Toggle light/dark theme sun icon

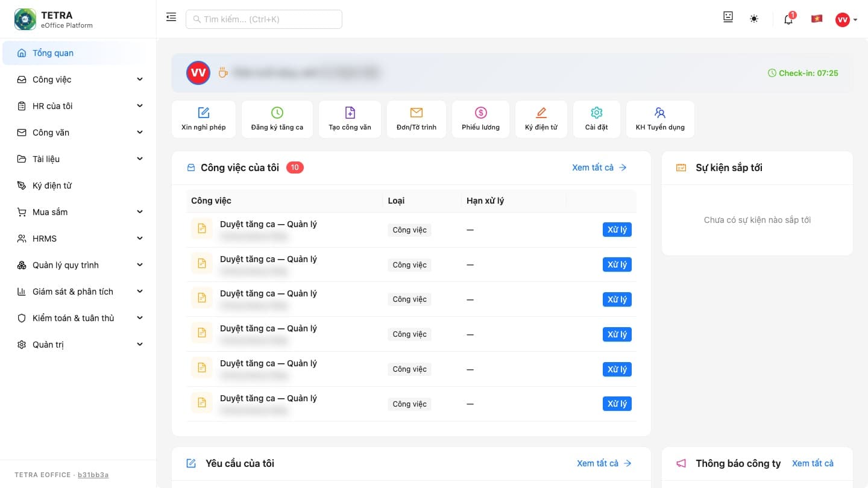click(x=754, y=19)
